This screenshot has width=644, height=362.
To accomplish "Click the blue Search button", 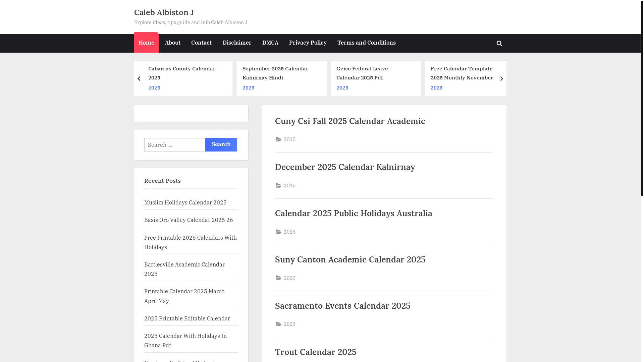I will pos(221,145).
